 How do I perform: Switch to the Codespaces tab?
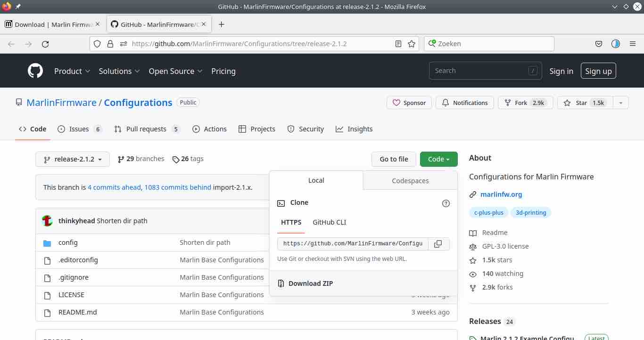tap(410, 181)
